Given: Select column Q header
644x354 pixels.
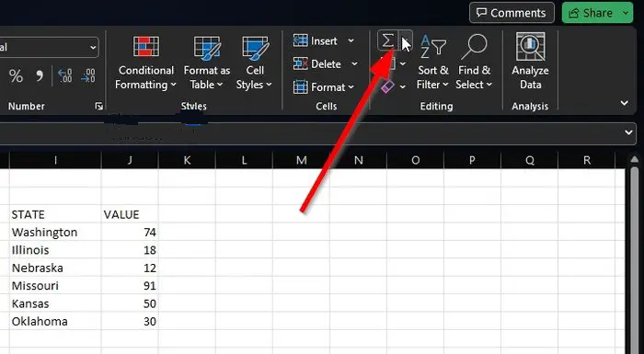Looking at the screenshot, I should click(529, 160).
